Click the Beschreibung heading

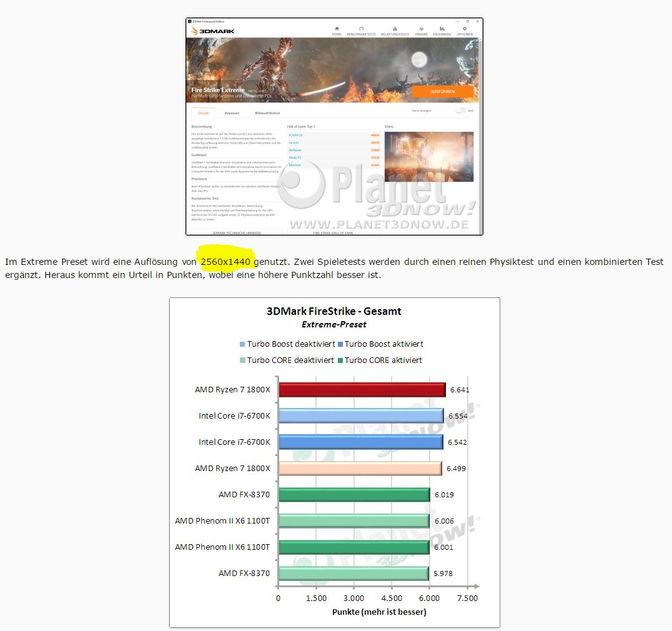(x=202, y=126)
